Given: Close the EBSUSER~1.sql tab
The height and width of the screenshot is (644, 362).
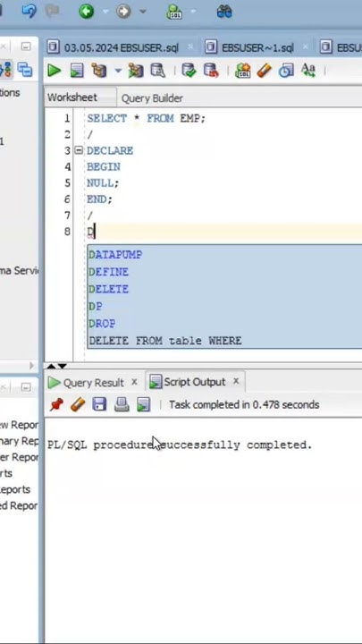Looking at the screenshot, I should click(x=305, y=47).
